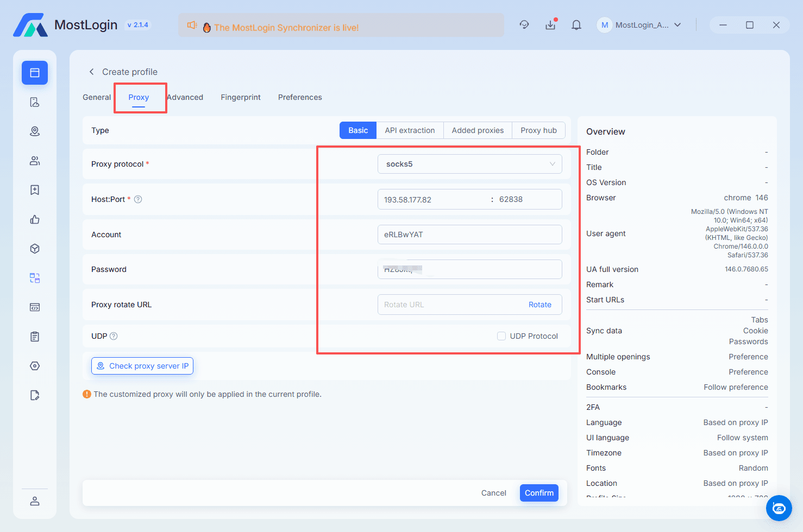Click the Synchronizer is live announcement

point(286,28)
